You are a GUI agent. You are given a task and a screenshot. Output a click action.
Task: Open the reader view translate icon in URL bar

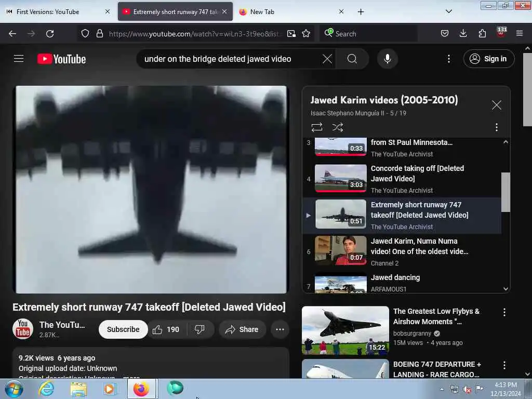pos(291,34)
